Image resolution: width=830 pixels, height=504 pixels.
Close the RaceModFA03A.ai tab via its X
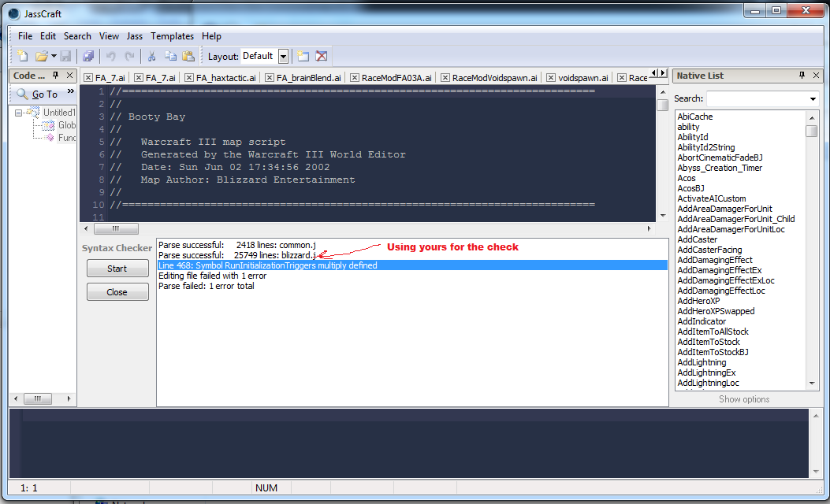click(355, 78)
